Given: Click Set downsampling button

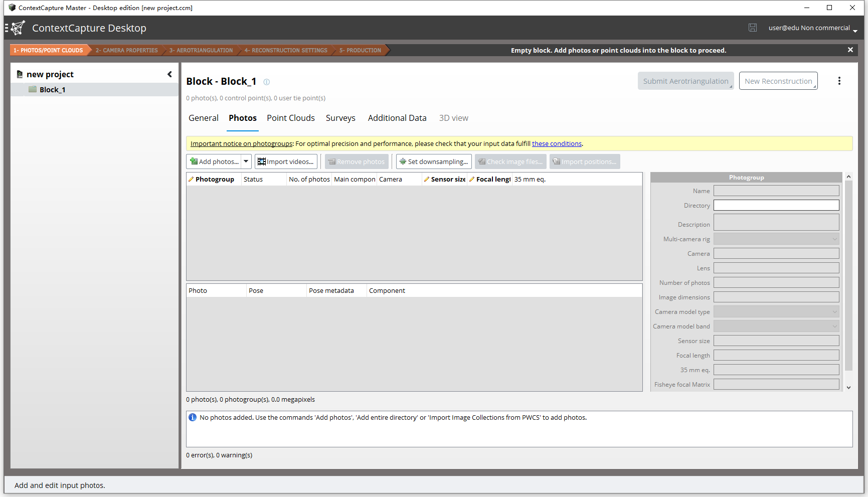Looking at the screenshot, I should tap(434, 161).
